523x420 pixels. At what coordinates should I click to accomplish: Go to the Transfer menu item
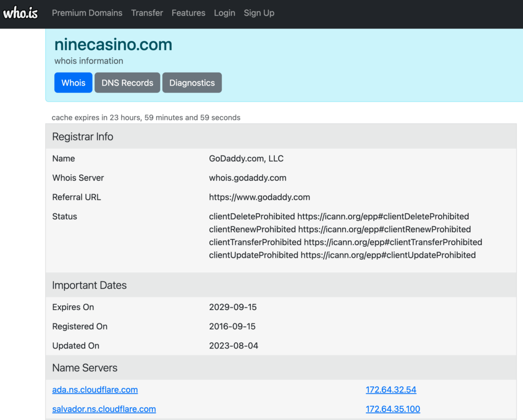(x=147, y=13)
